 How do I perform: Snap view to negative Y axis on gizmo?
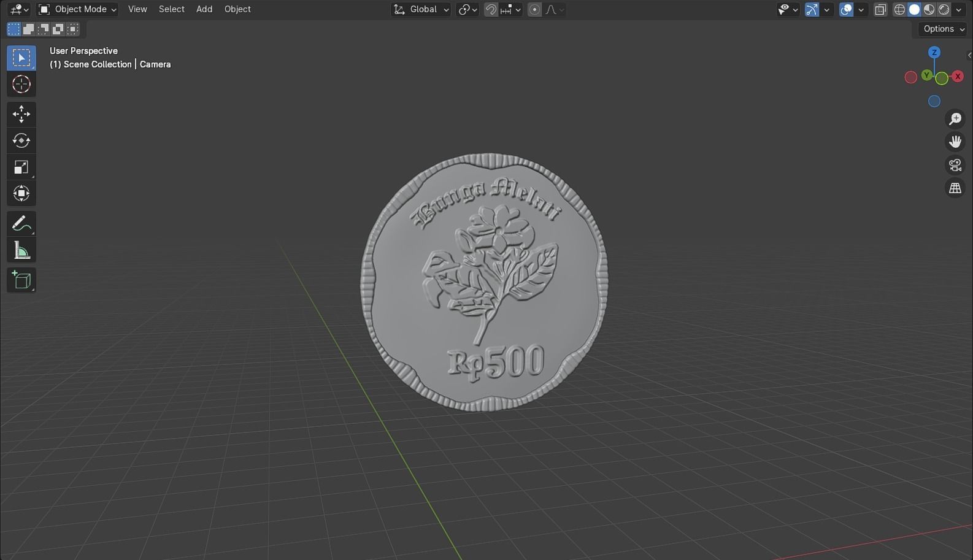942,79
